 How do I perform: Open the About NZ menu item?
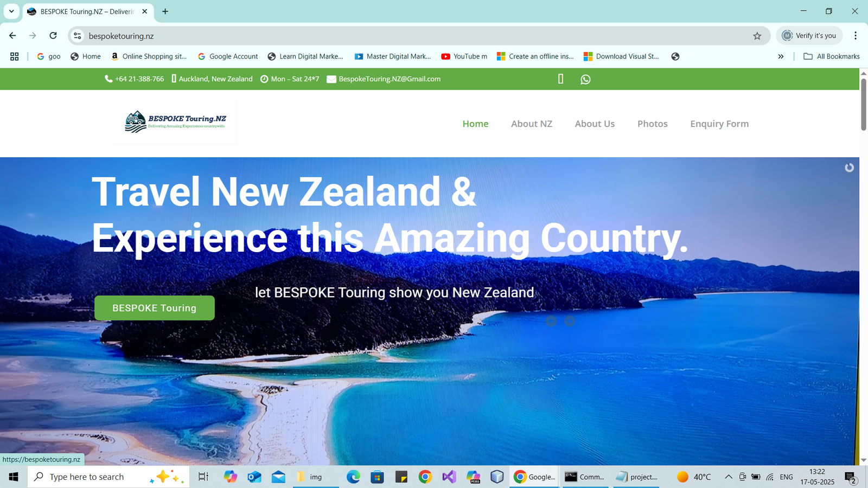click(531, 124)
